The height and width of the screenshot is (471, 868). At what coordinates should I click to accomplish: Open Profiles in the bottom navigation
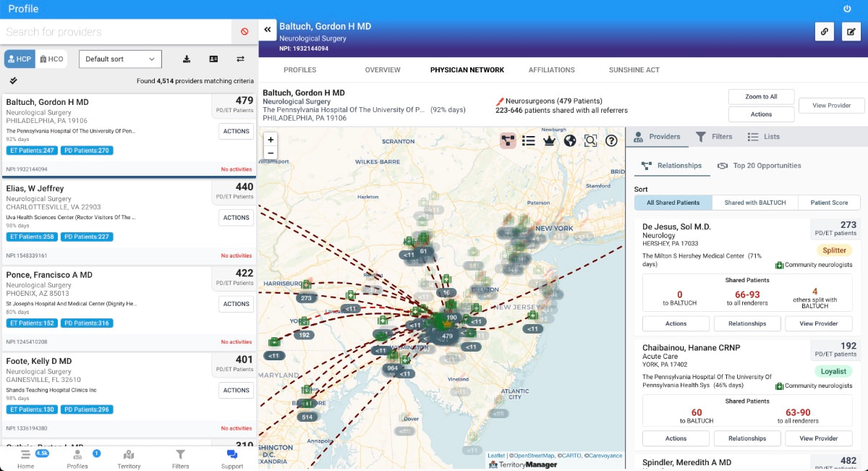click(x=77, y=459)
